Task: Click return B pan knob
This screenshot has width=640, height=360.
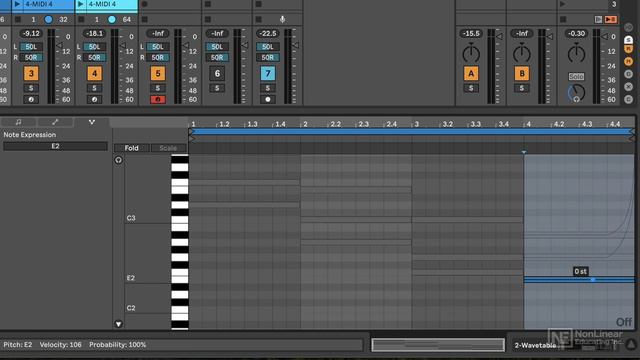Action: coord(522,53)
